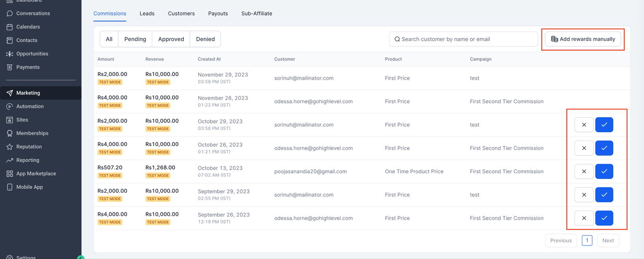Click the customer search field

465,39
